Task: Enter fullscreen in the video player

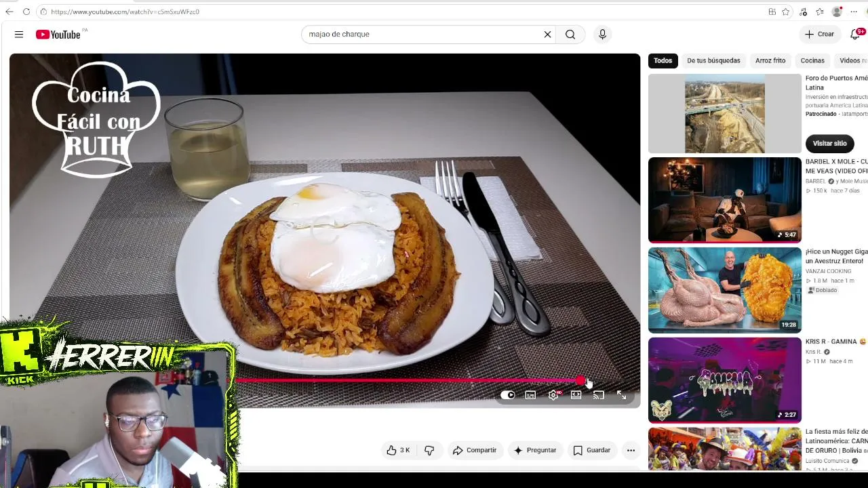Action: [x=622, y=395]
